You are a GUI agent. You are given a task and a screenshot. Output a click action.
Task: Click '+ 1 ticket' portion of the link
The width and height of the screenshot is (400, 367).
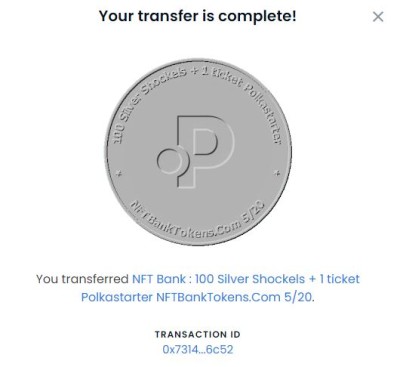point(334,279)
